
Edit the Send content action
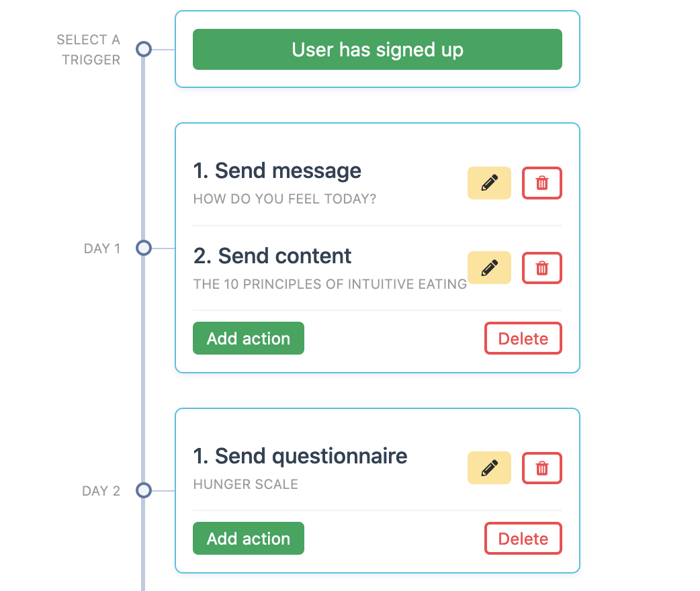tap(489, 268)
